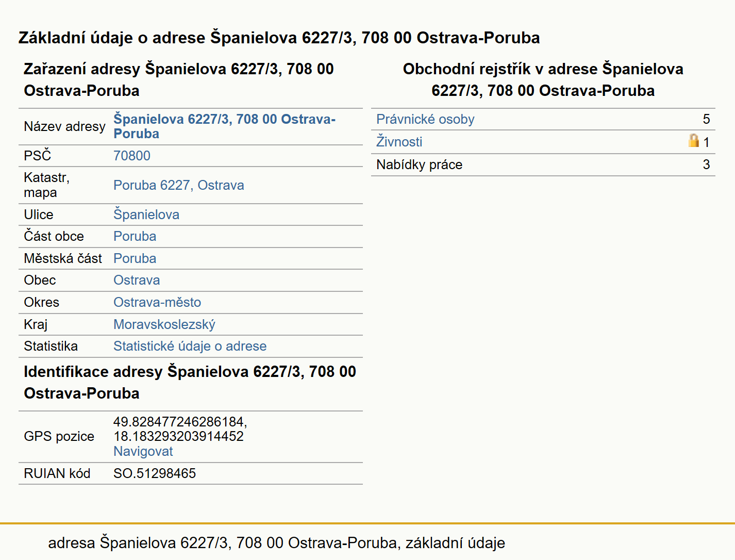Viewport: 735px width, 560px height.
Task: Open the Španielova street link
Action: [x=146, y=215]
